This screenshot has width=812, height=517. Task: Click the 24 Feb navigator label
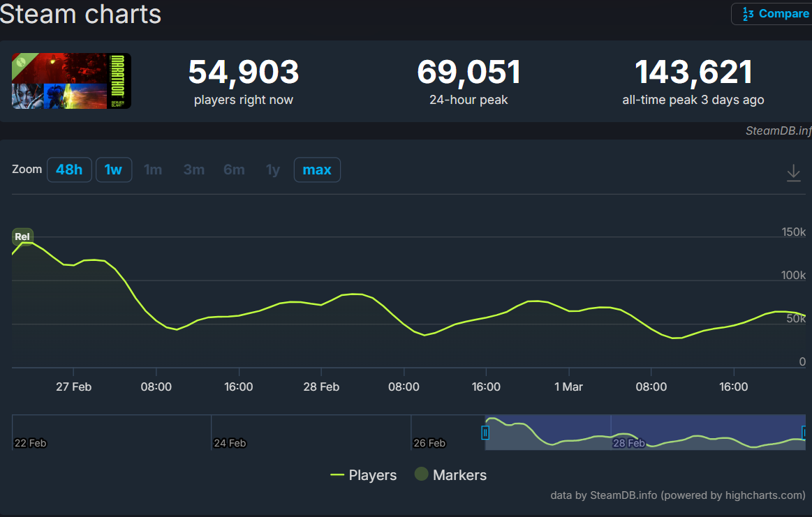click(x=230, y=443)
